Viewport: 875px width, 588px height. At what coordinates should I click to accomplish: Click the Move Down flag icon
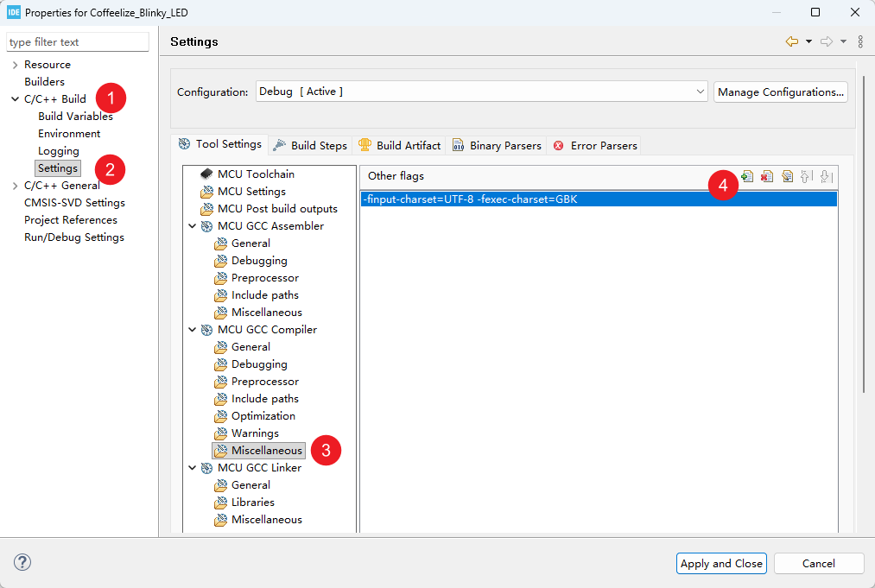coord(826,176)
